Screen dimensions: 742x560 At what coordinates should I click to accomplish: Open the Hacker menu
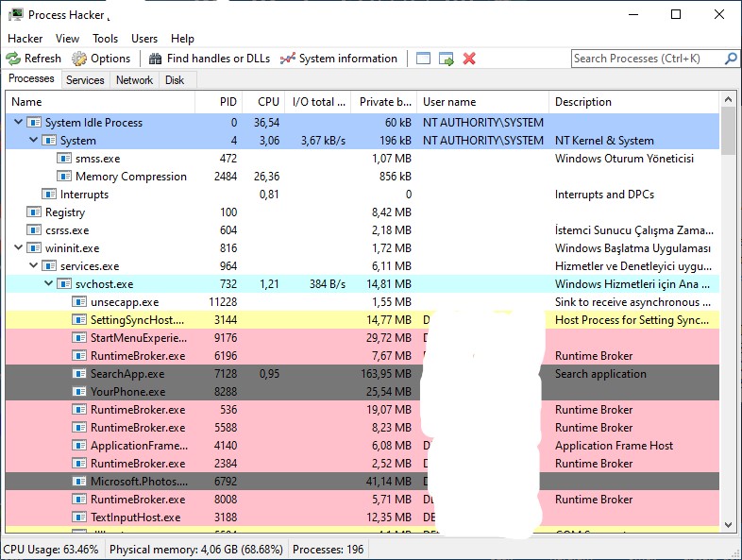25,39
